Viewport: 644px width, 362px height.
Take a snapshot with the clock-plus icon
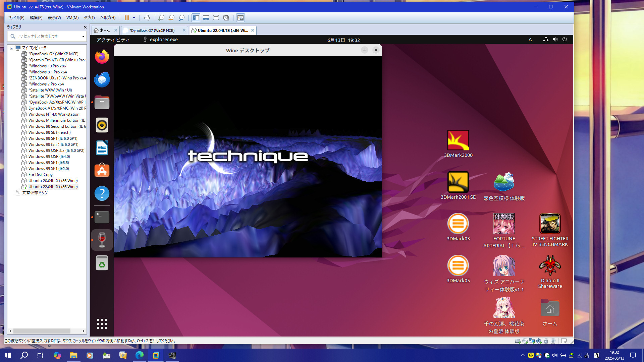pos(161,18)
